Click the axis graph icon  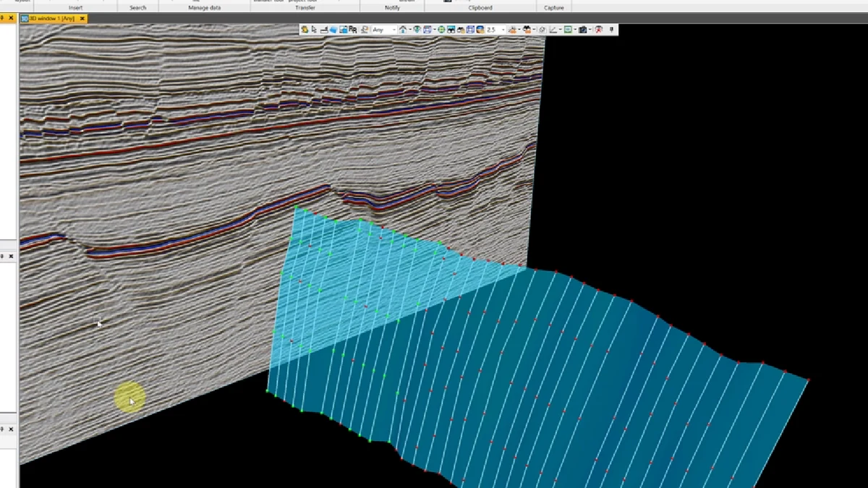[553, 30]
